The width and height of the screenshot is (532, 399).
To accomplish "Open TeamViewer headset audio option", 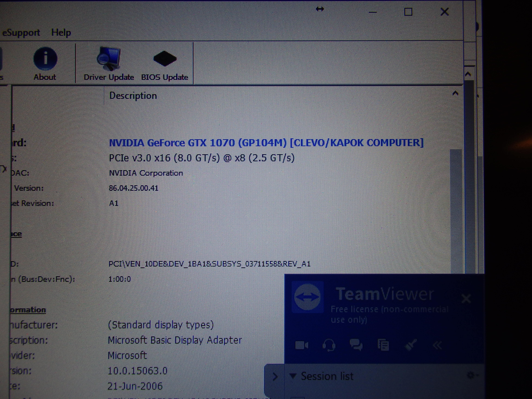I will pyautogui.click(x=329, y=345).
